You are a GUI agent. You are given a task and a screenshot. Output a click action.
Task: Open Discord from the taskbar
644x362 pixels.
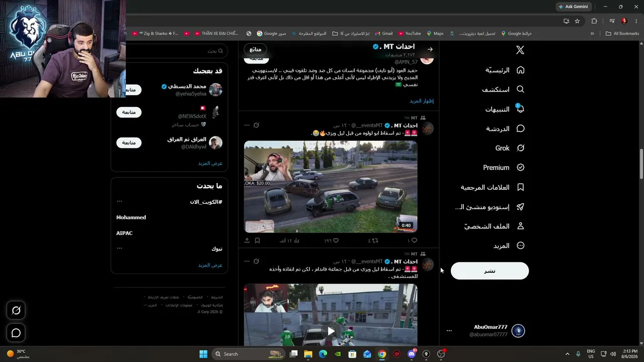[x=412, y=354]
